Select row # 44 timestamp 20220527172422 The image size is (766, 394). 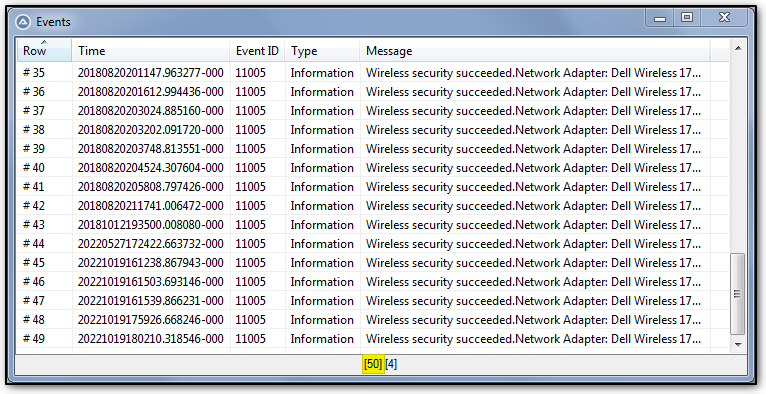click(x=373, y=244)
